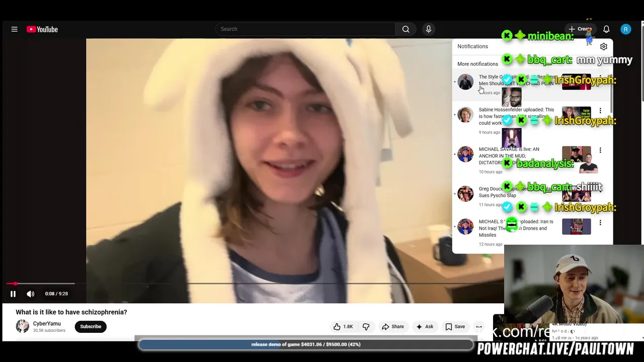Open more actions ellipsis under video
644x362 pixels.
(x=479, y=326)
